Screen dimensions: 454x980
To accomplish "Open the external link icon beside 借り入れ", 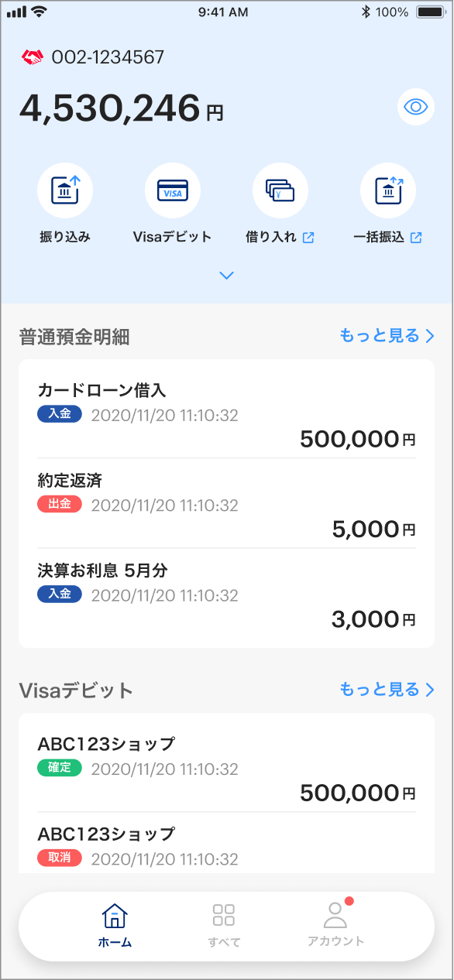I will click(x=308, y=238).
